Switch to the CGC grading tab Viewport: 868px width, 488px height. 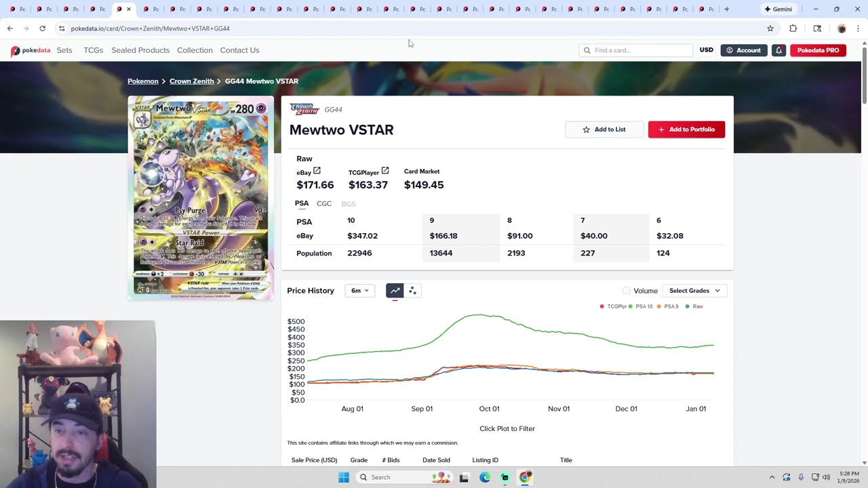click(x=324, y=203)
